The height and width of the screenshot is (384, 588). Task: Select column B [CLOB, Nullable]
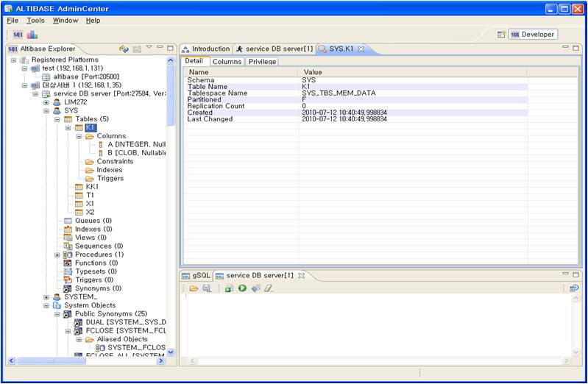pyautogui.click(x=136, y=153)
